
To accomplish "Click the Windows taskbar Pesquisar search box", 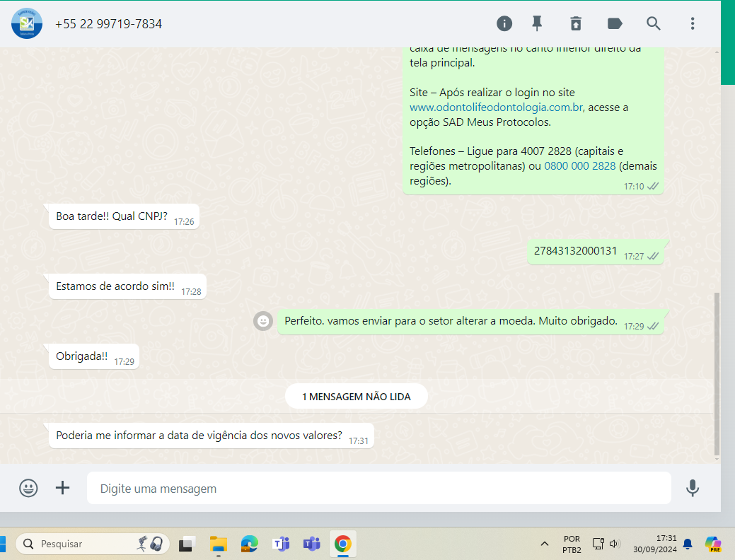I will point(91,544).
